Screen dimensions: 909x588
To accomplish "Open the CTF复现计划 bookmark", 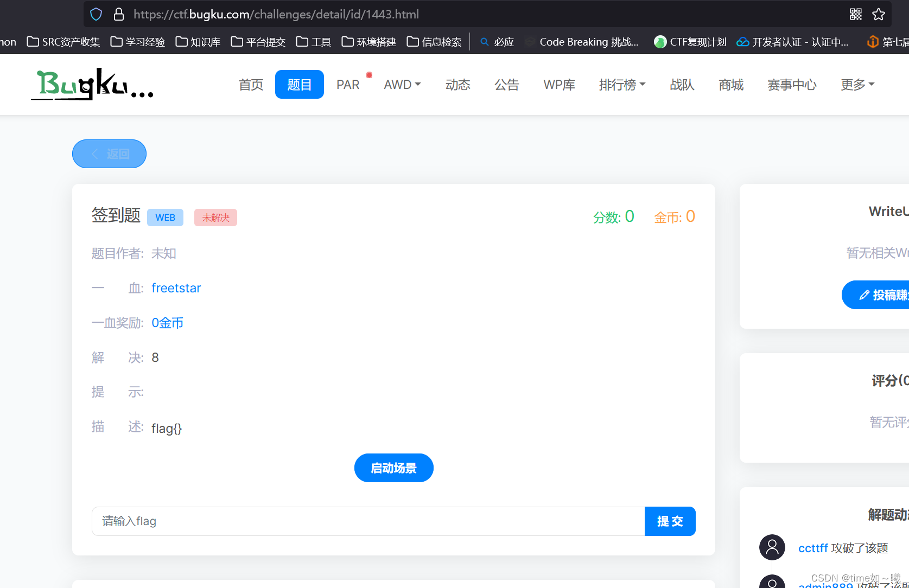I will [690, 42].
